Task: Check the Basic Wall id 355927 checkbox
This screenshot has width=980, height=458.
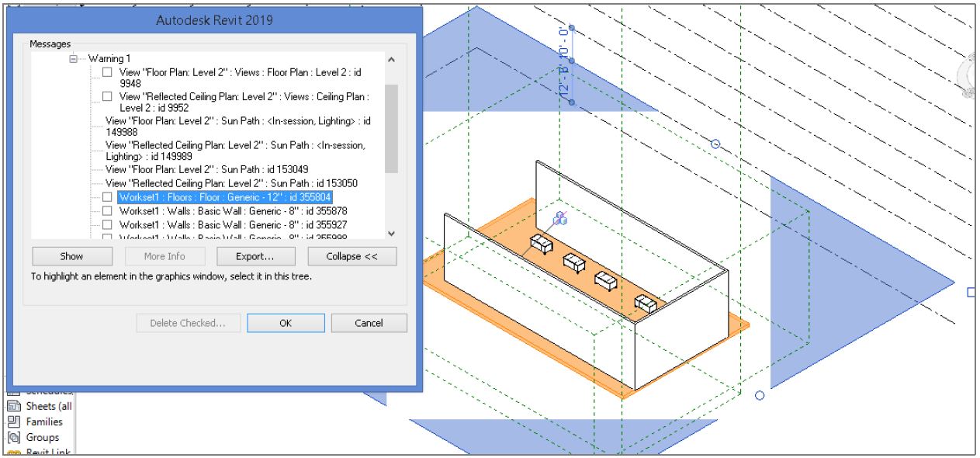Action: click(x=107, y=224)
